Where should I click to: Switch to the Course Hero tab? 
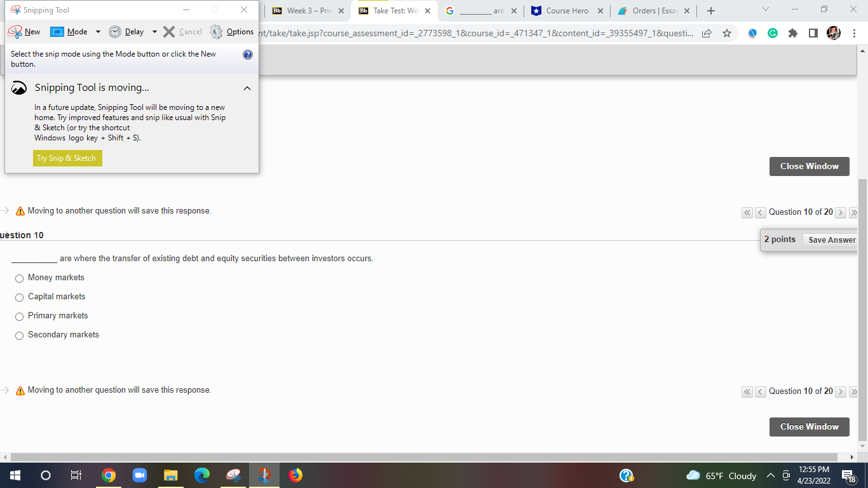pyautogui.click(x=567, y=11)
